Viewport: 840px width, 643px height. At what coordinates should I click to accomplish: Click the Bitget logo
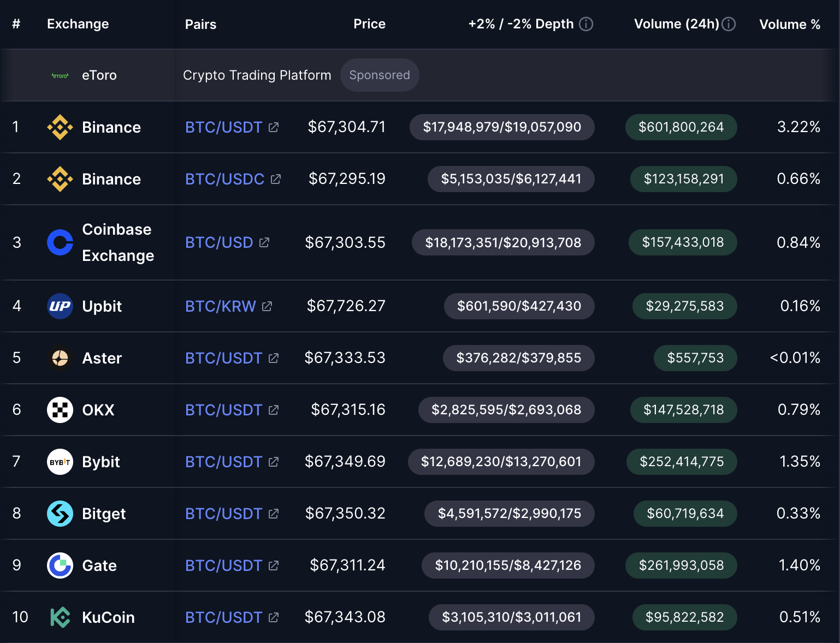point(60,514)
